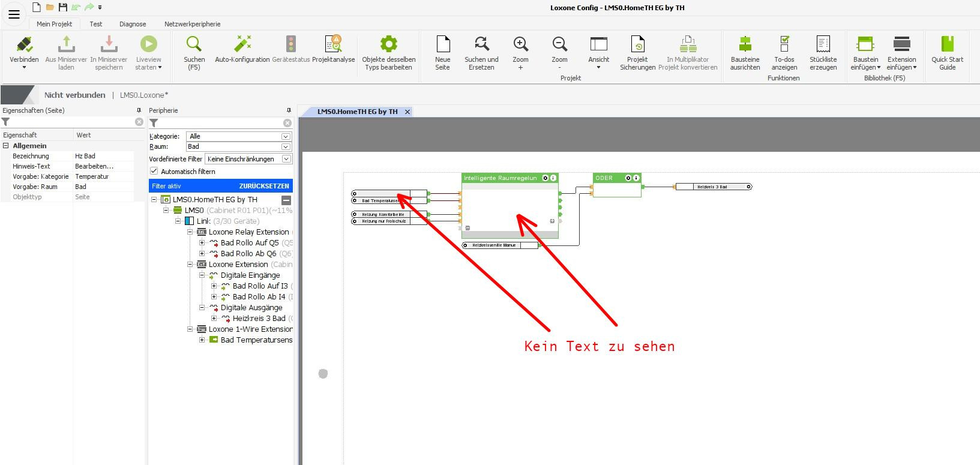Expand the Bad Rollo Auf Q5 node
Viewport: 980px width, 465px height.
click(202, 243)
